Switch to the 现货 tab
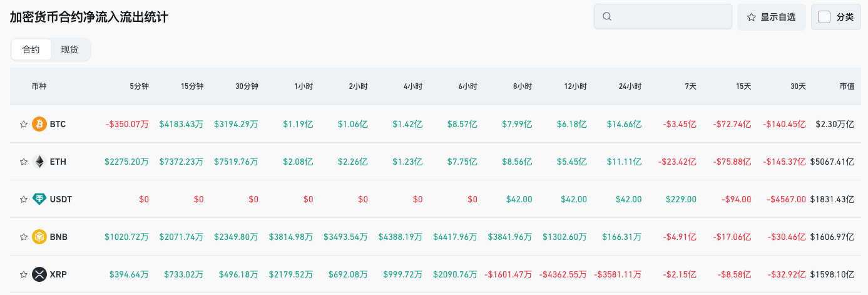The width and height of the screenshot is (868, 295). point(69,49)
